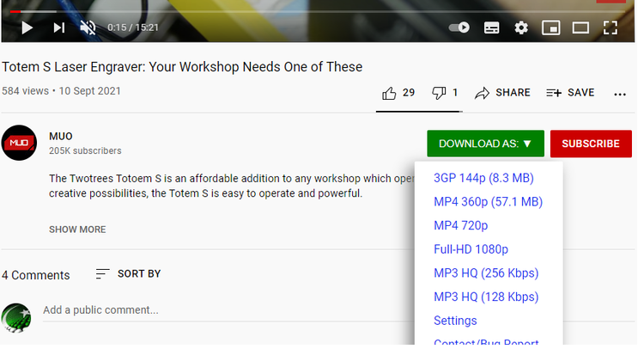Enable miniplayer mode
644x349 pixels.
[x=550, y=28]
